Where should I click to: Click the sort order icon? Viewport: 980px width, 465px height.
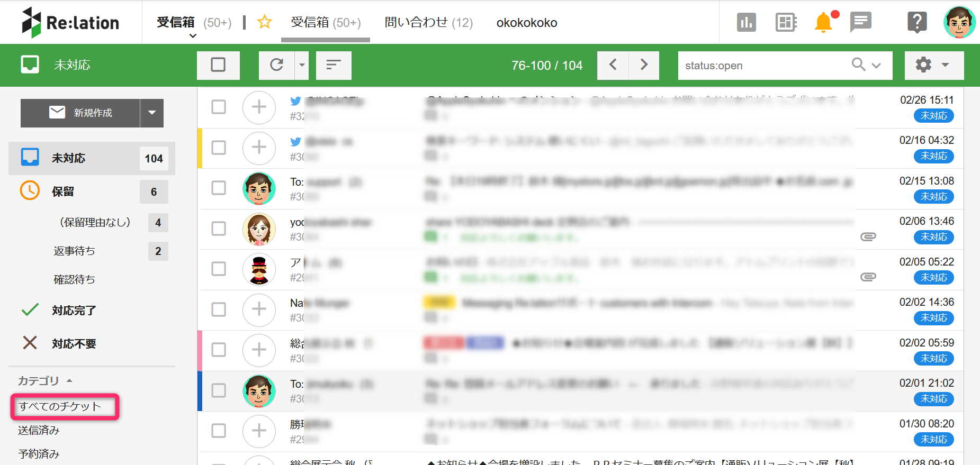pyautogui.click(x=334, y=65)
